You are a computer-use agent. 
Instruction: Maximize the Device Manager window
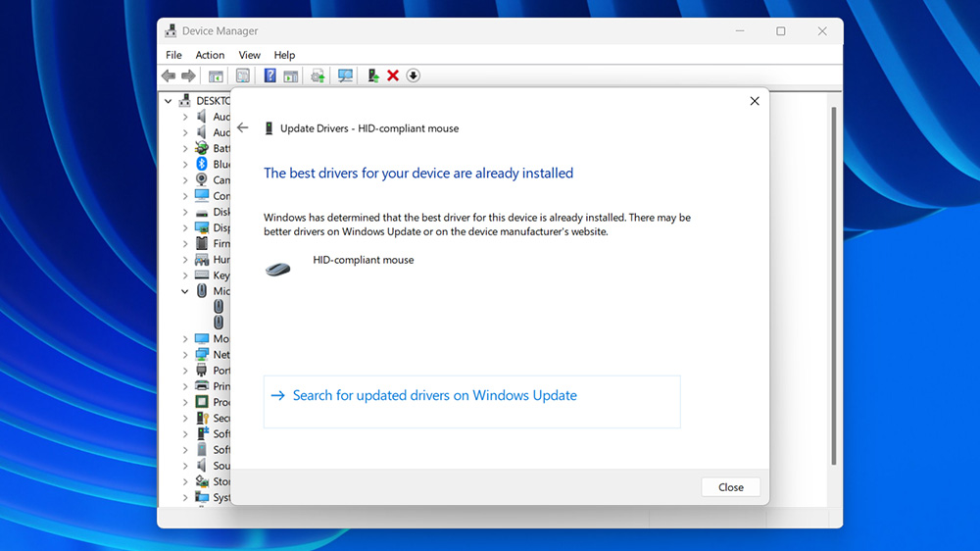[x=781, y=30]
